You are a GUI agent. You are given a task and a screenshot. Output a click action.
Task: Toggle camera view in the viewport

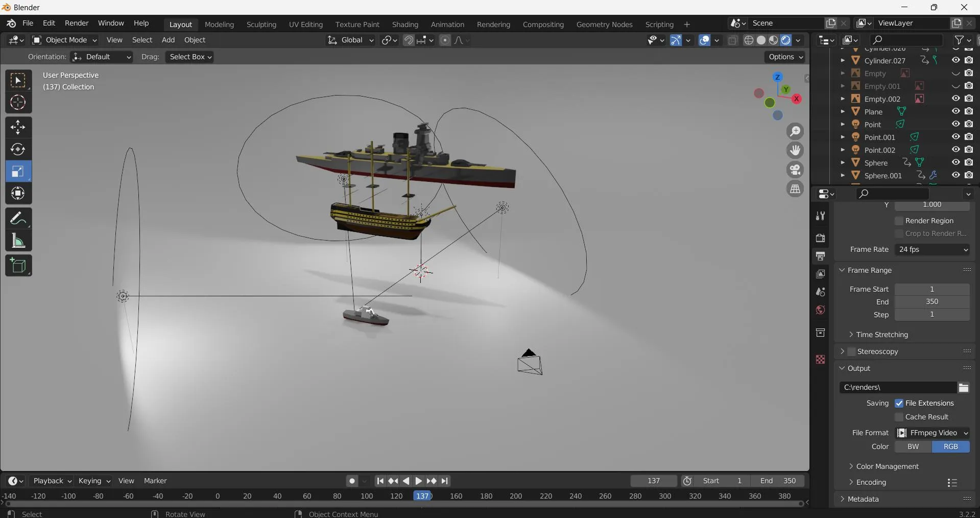pyautogui.click(x=795, y=170)
